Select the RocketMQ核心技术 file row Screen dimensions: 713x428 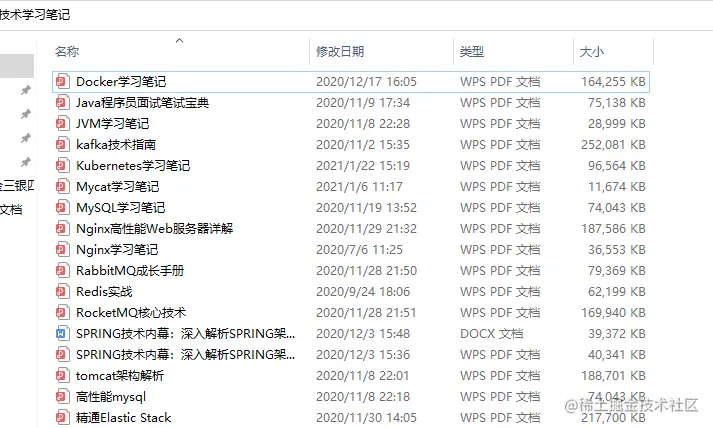point(351,312)
